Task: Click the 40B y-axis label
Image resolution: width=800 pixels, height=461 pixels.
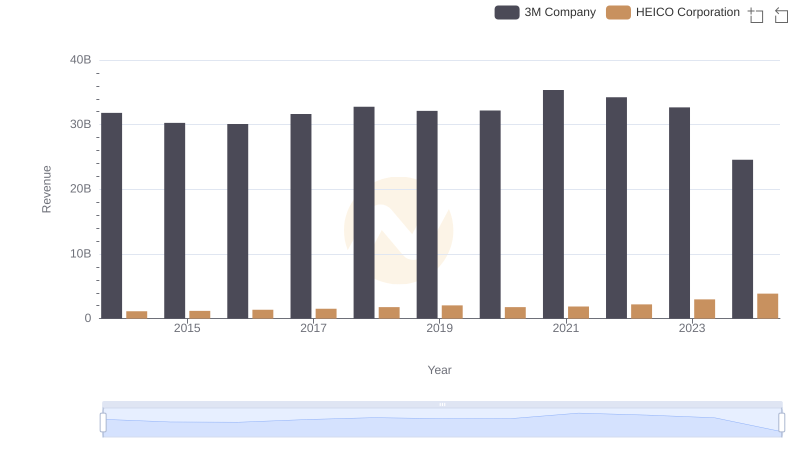Action: coord(81,60)
